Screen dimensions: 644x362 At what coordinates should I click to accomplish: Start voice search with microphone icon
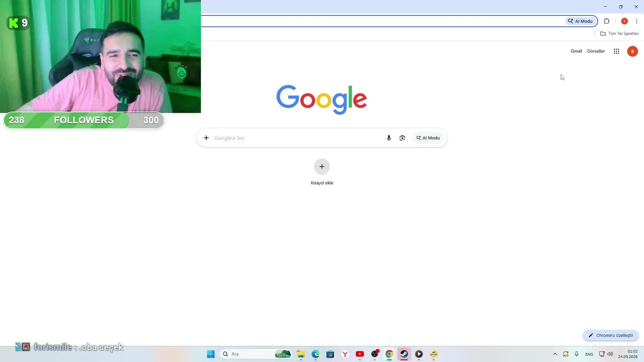tap(388, 138)
